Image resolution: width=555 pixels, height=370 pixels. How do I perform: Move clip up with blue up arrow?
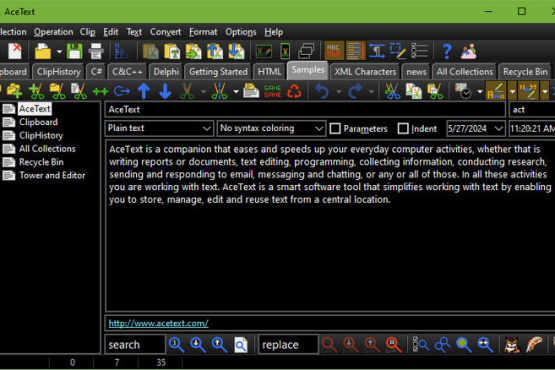pos(144,91)
